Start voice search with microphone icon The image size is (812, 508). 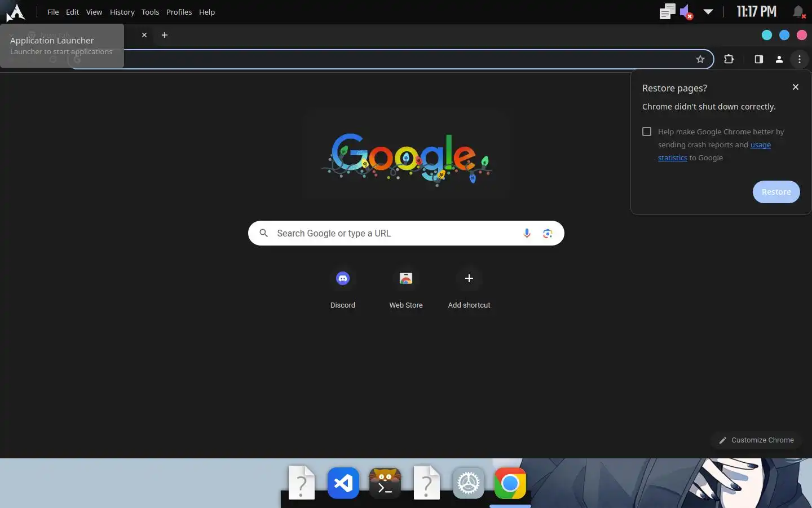tap(527, 233)
